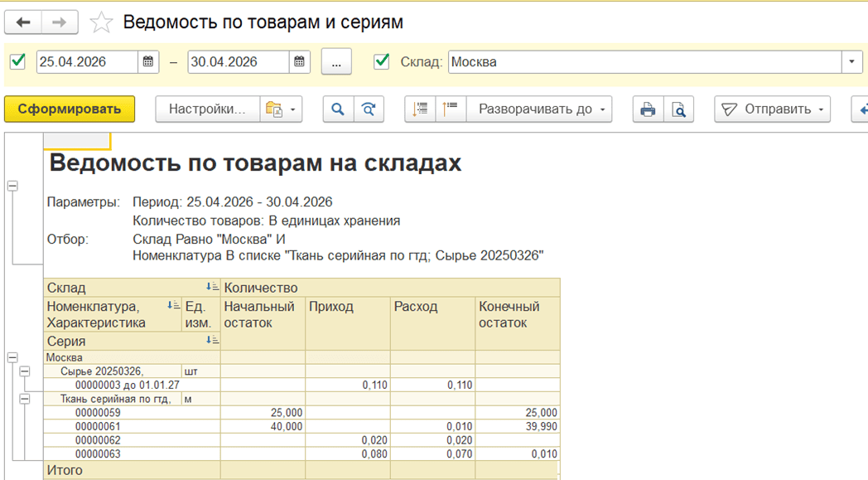Viewport: 868px width, 480px height.
Task: Open the Настройки... settings button
Action: click(207, 109)
